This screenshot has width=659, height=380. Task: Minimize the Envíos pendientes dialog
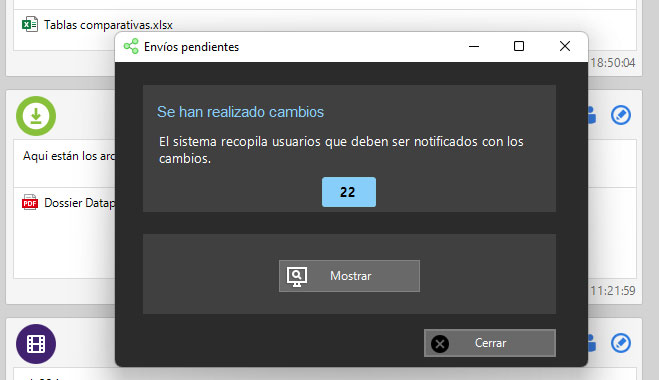coord(474,46)
